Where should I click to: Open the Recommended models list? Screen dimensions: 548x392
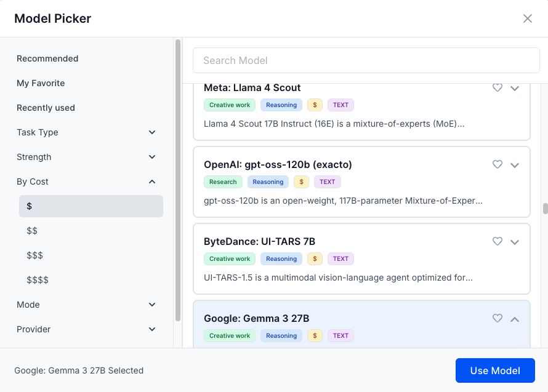pos(47,58)
